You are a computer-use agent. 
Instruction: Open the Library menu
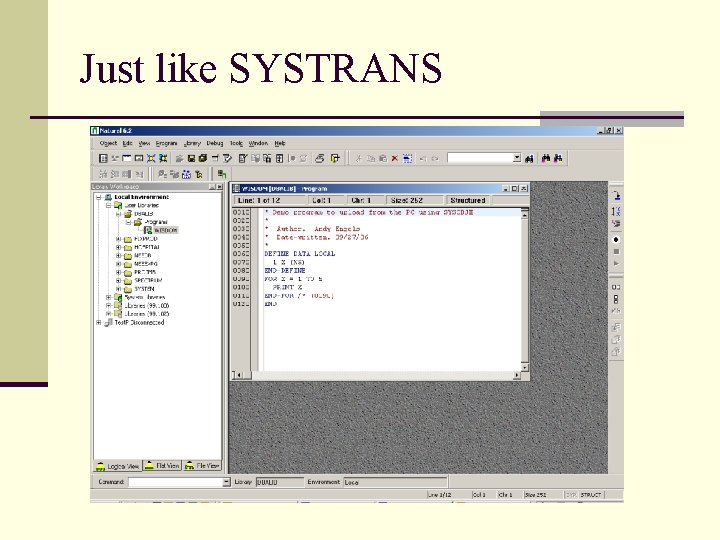click(192, 143)
